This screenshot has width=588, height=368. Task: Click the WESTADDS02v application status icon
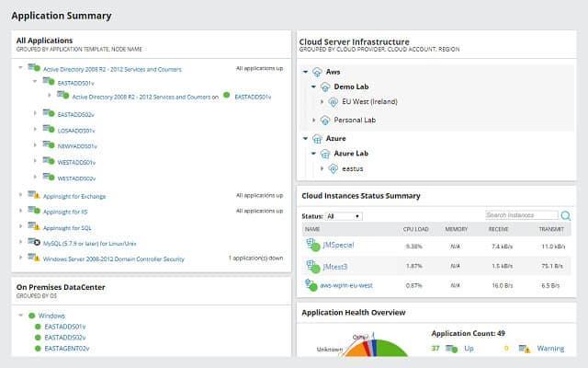(x=49, y=177)
